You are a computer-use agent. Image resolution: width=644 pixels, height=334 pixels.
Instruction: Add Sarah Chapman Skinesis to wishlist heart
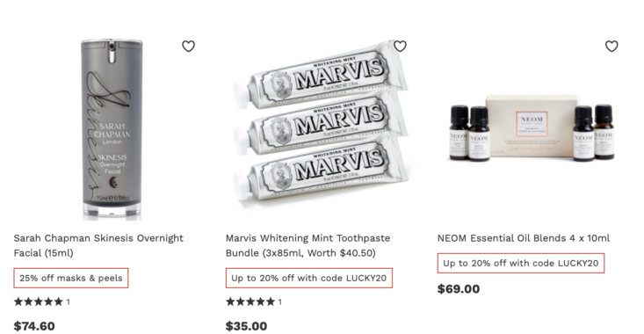(188, 46)
